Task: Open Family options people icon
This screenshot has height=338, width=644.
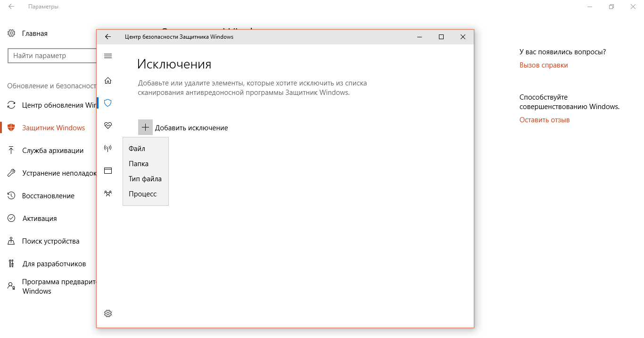Action: (108, 193)
